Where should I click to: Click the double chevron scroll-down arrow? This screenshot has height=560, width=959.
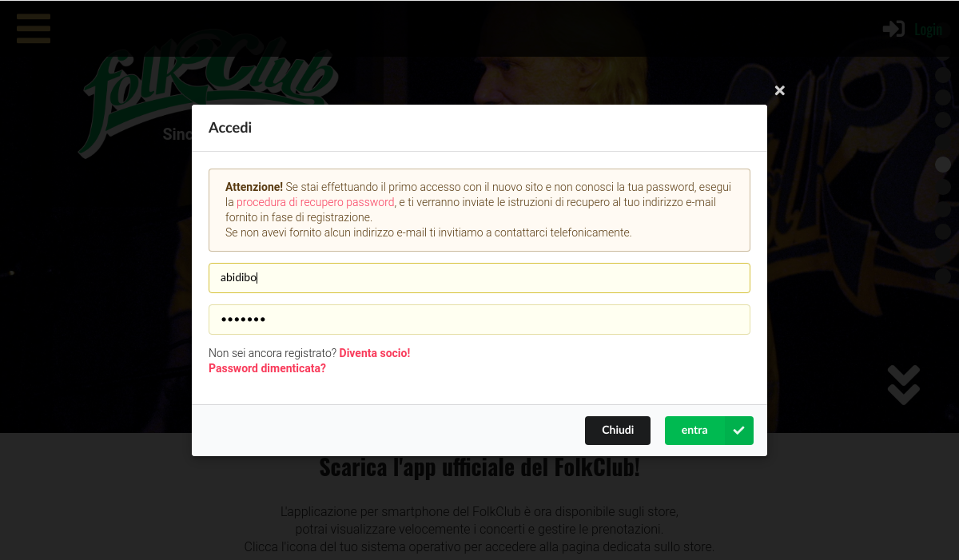tap(903, 385)
